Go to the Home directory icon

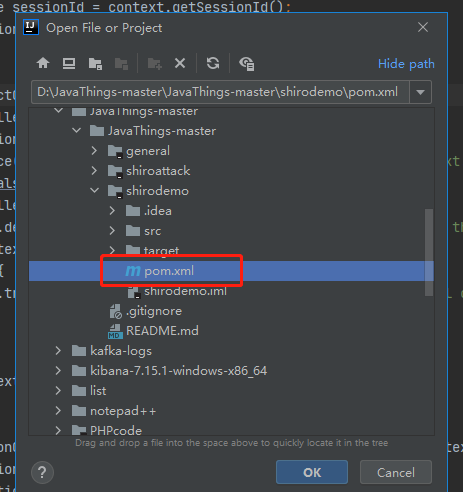43,63
